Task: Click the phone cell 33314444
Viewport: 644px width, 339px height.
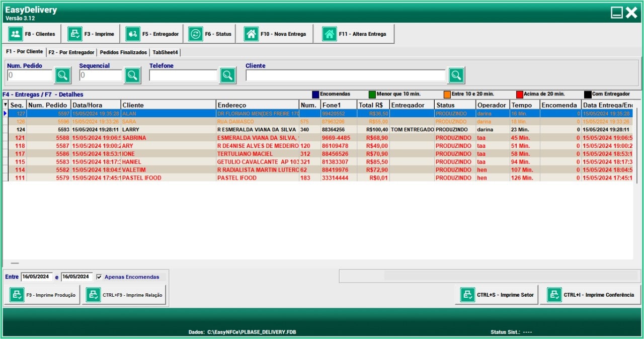Action: tap(339, 178)
